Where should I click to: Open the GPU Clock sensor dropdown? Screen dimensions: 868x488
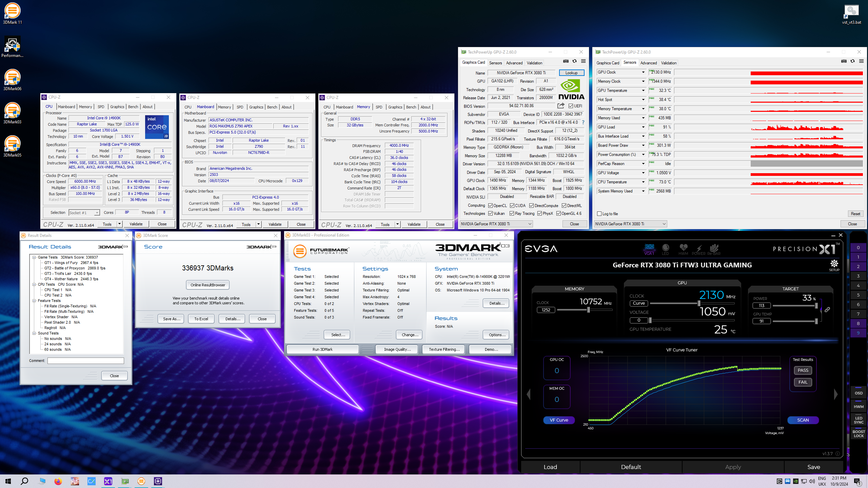[x=643, y=72]
